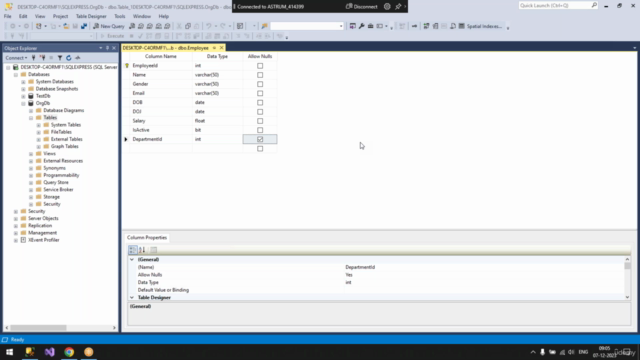
Task: Open Visual Studio from the taskbar
Action: coord(49,352)
